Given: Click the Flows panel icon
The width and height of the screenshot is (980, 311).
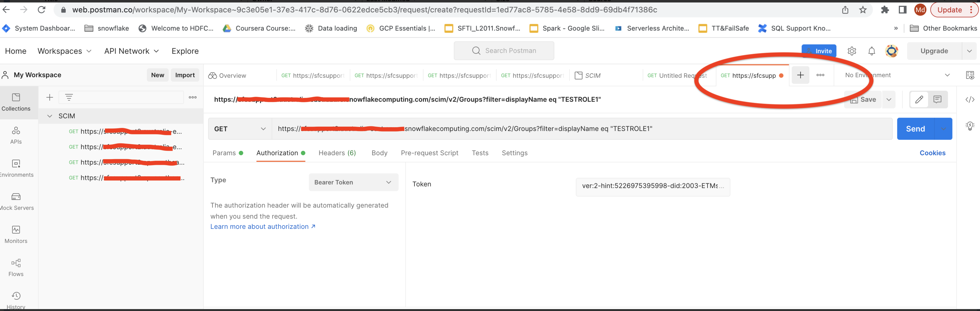Looking at the screenshot, I should (x=15, y=268).
